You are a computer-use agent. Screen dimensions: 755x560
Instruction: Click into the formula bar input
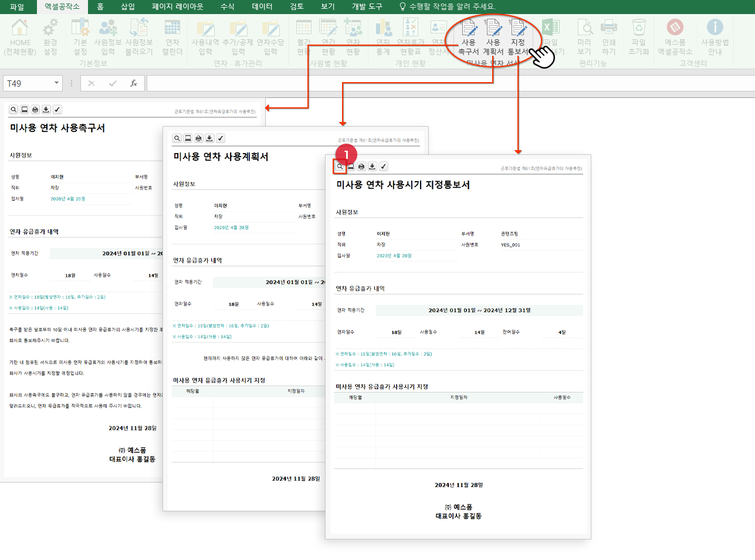click(451, 83)
